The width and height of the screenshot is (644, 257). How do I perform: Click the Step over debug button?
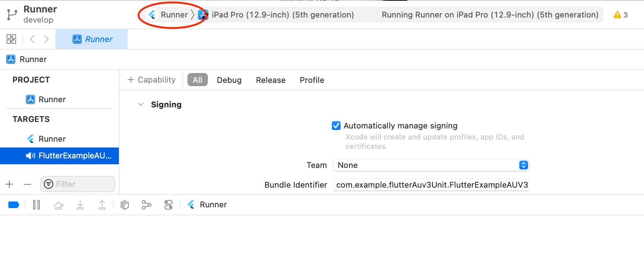pyautogui.click(x=58, y=205)
